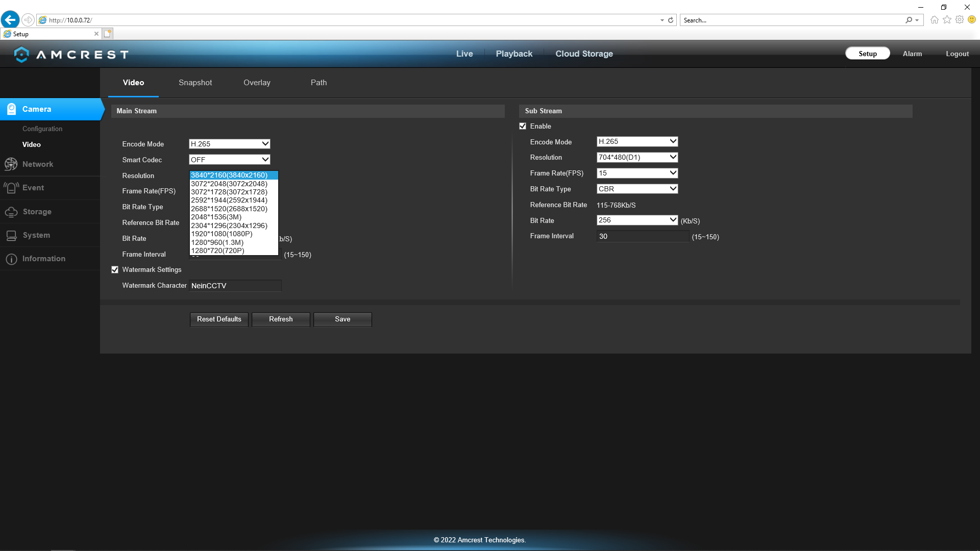This screenshot has height=551, width=980.
Task: Open the Smart Codec dropdown
Action: [x=230, y=160]
